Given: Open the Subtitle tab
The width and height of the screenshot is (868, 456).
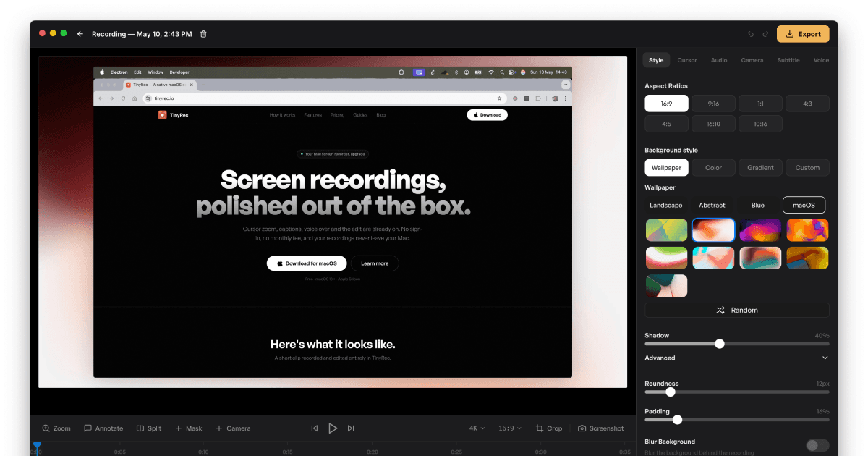Looking at the screenshot, I should tap(788, 60).
